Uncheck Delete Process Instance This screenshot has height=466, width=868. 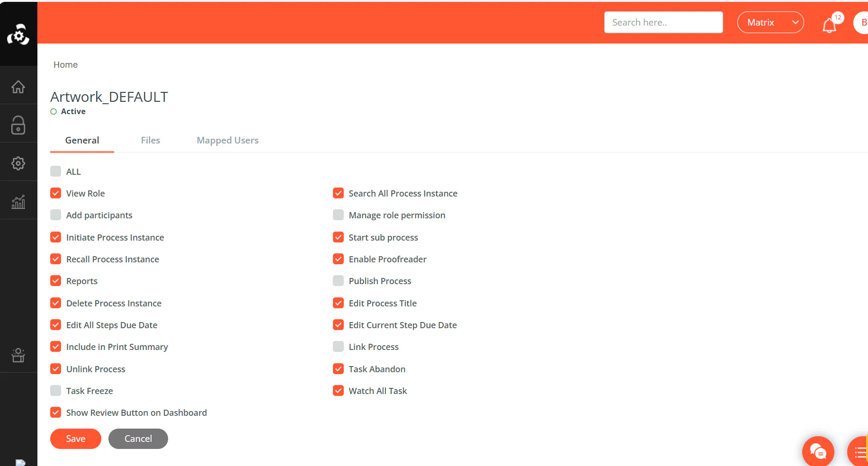(56, 303)
